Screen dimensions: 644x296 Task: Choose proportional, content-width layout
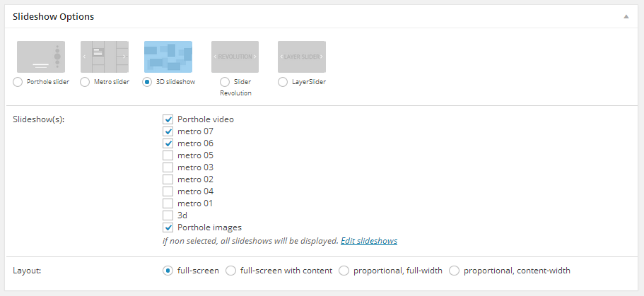[x=454, y=271]
